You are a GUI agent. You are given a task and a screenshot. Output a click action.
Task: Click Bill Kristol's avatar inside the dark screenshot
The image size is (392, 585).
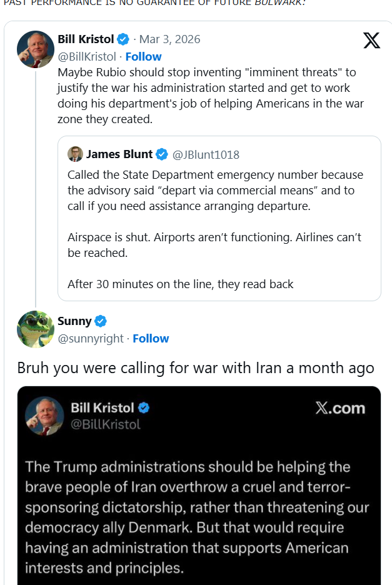(x=44, y=416)
